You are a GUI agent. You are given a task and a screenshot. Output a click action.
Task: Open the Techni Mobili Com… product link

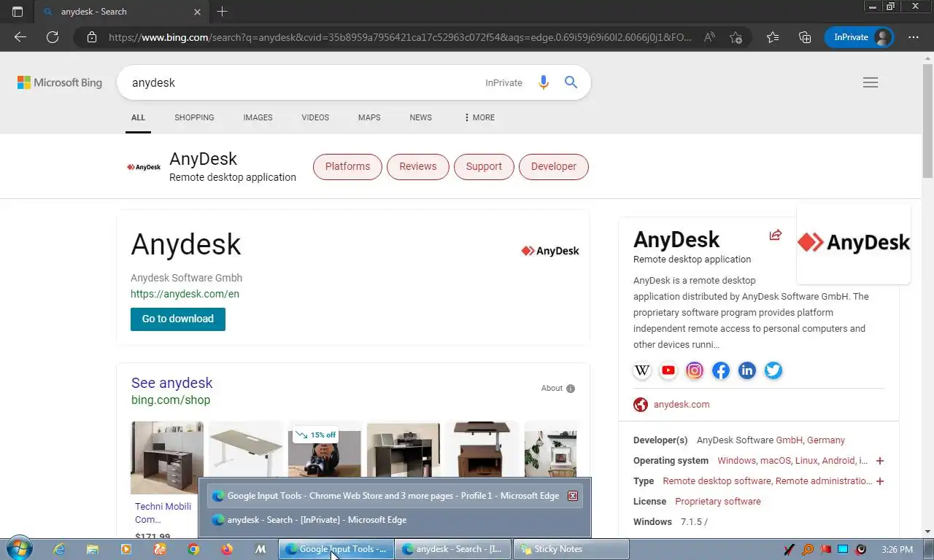pyautogui.click(x=163, y=513)
